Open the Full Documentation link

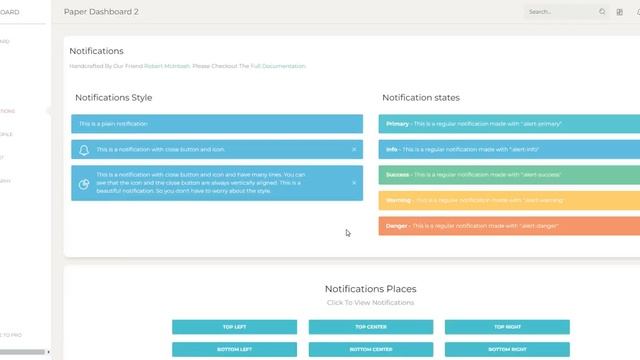point(278,66)
